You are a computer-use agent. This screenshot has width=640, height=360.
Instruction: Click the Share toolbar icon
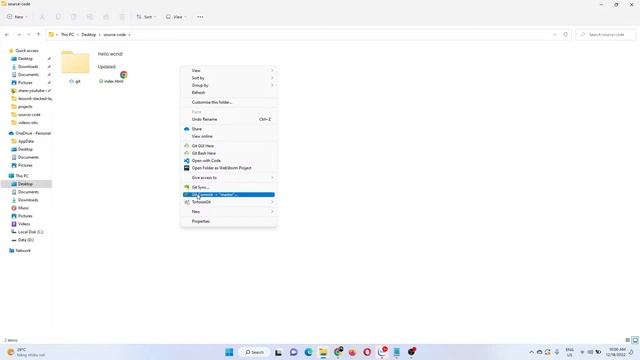[x=106, y=17]
